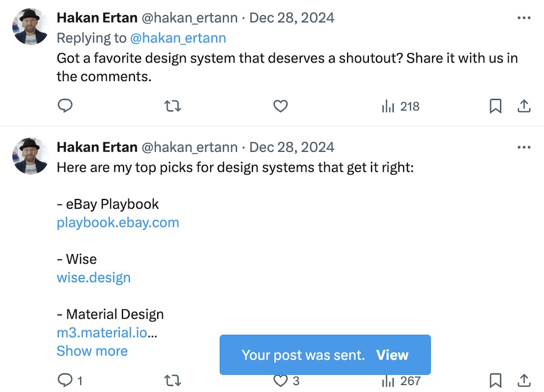Bookmark the first post
This screenshot has height=392, width=544.
point(495,106)
